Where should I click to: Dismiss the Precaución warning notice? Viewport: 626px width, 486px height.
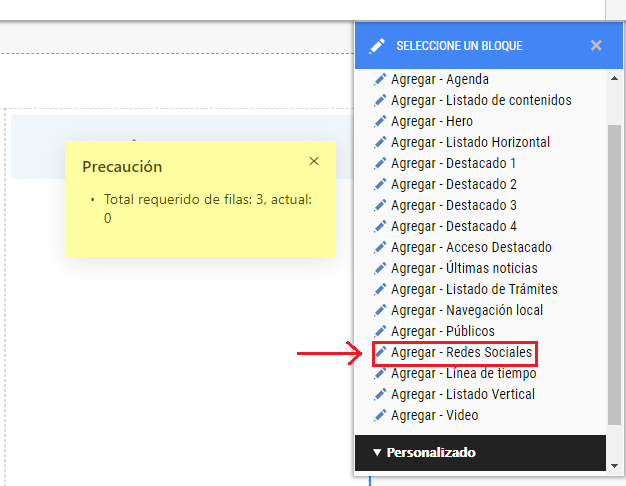314,161
